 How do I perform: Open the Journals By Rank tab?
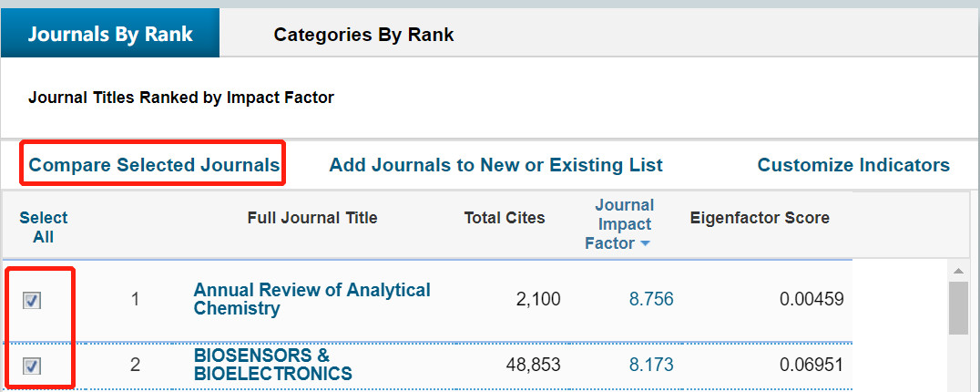[x=110, y=35]
